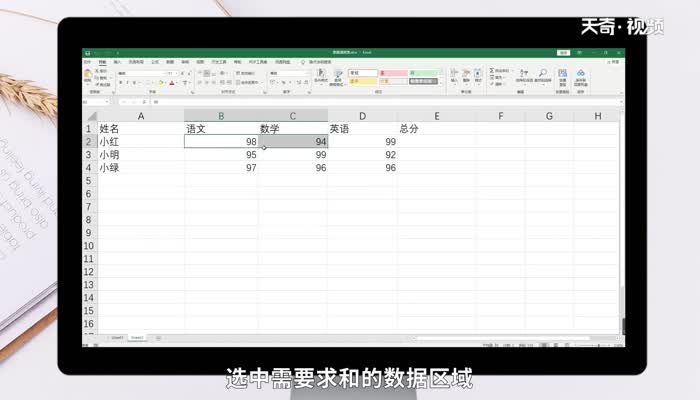Screen dimensions: 700x400
Task: Click the formula bar input
Action: click(x=386, y=102)
